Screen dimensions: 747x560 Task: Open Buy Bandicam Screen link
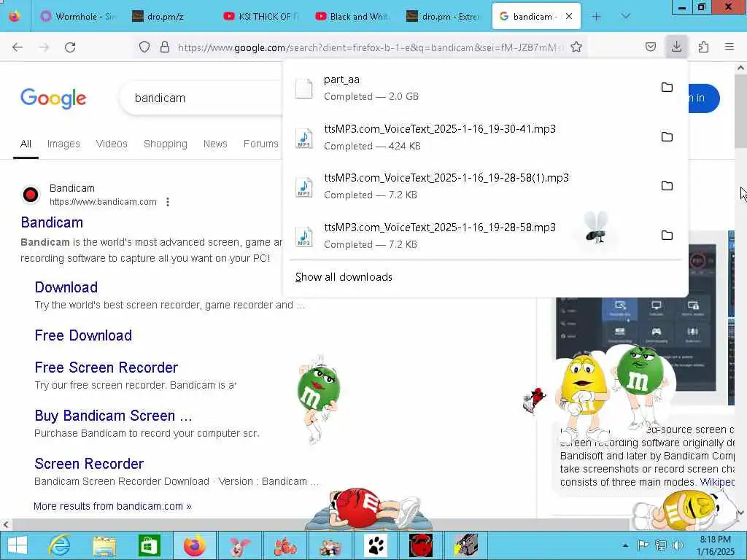coord(113,416)
